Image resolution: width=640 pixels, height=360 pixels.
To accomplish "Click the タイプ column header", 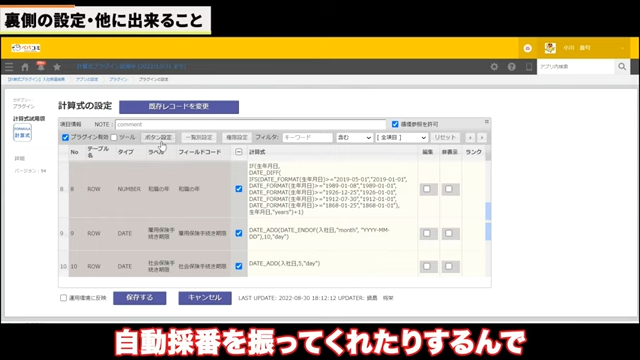I will tap(126, 152).
